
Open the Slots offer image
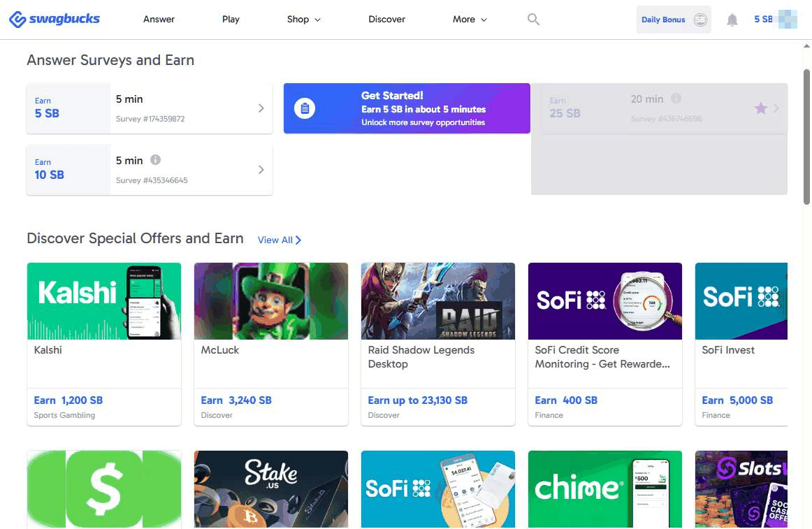coord(741,489)
